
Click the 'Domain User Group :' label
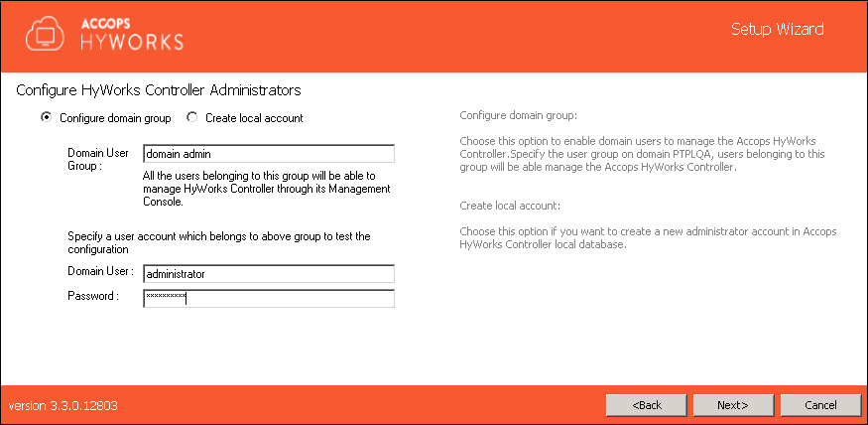click(x=98, y=159)
